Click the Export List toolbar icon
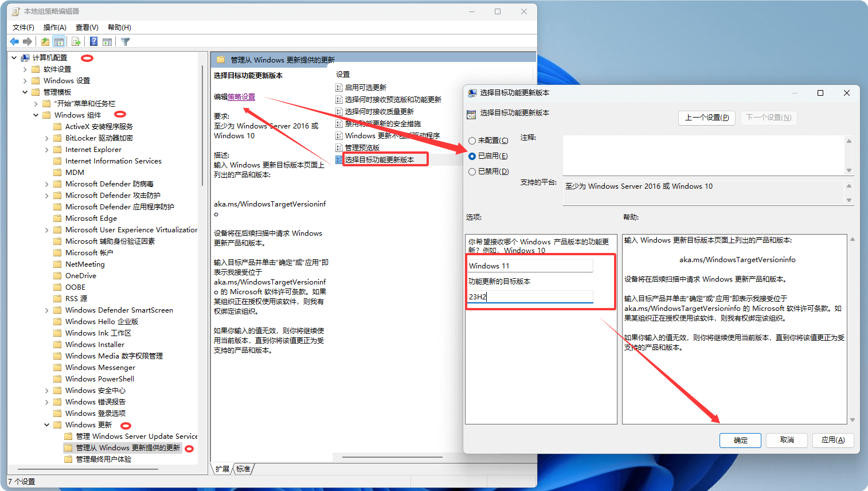The image size is (868, 491). point(76,41)
